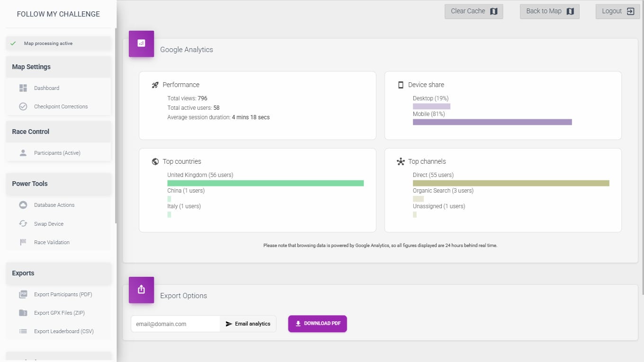Log out using the Logout button
This screenshot has height=362, width=644.
coord(617,11)
